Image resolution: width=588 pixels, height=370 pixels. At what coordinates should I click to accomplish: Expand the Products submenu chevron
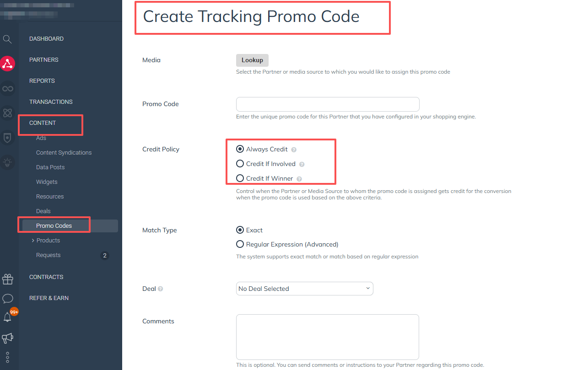coord(33,241)
